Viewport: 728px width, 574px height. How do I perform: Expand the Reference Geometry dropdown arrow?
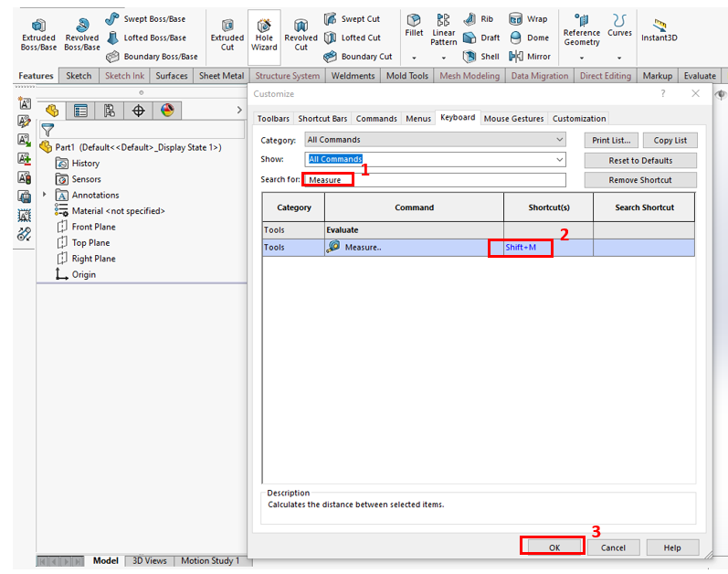(581, 58)
